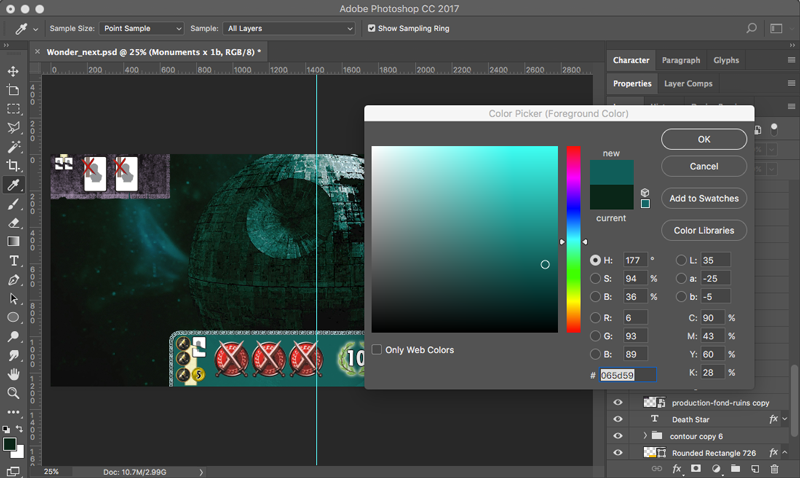Open the Character panel options menu
This screenshot has height=478, width=800.
[x=791, y=60]
